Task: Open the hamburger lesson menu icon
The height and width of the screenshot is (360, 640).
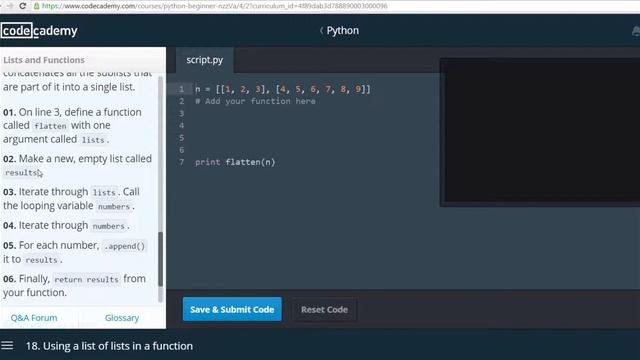Action: click(x=7, y=346)
